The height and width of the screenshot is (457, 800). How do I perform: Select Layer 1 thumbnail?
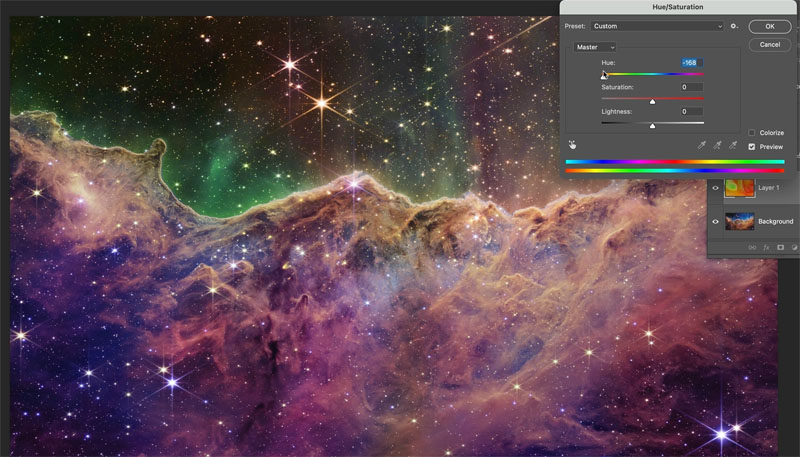click(740, 188)
